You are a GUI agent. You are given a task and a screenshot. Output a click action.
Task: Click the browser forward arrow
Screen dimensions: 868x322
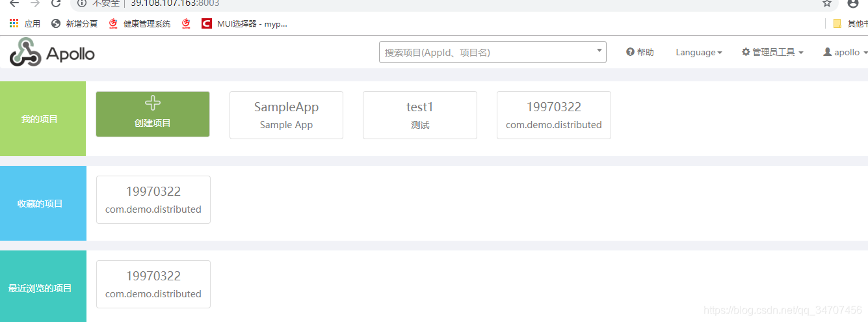pos(35,3)
